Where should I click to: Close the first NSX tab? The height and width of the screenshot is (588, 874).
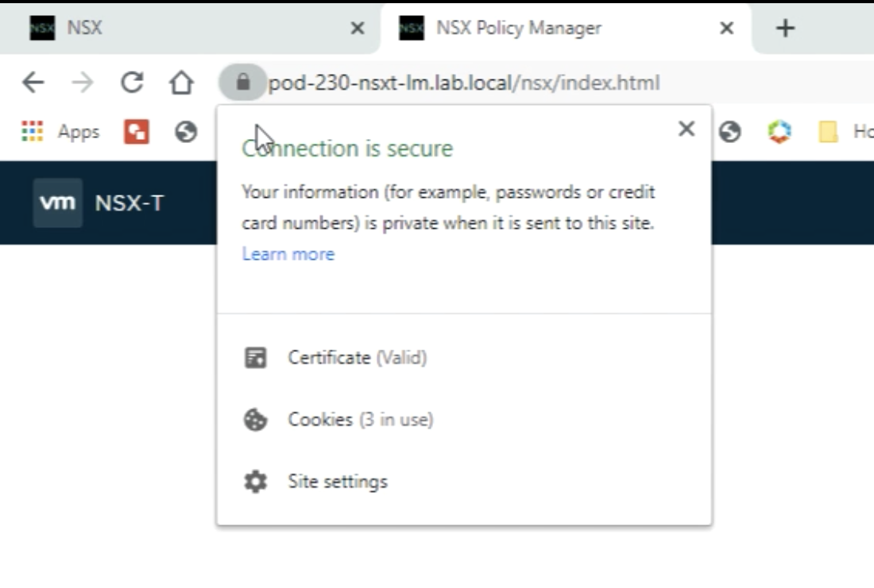358,28
